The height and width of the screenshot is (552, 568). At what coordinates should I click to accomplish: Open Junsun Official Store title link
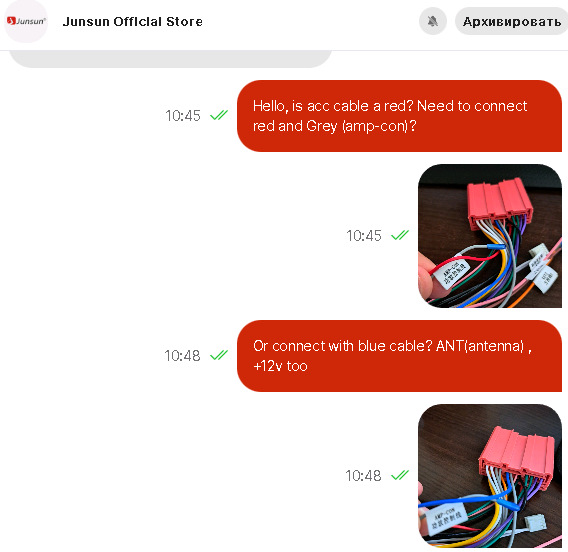(132, 21)
